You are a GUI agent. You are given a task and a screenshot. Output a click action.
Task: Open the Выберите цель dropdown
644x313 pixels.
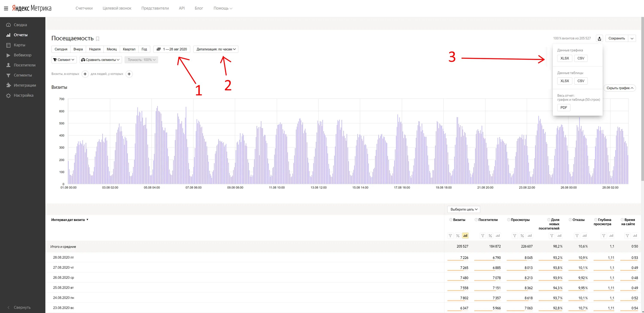463,209
